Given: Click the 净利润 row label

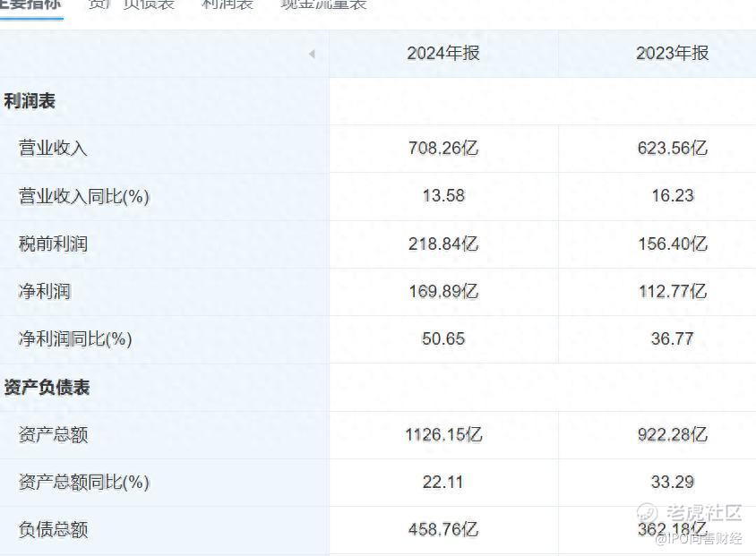Looking at the screenshot, I should point(45,291).
